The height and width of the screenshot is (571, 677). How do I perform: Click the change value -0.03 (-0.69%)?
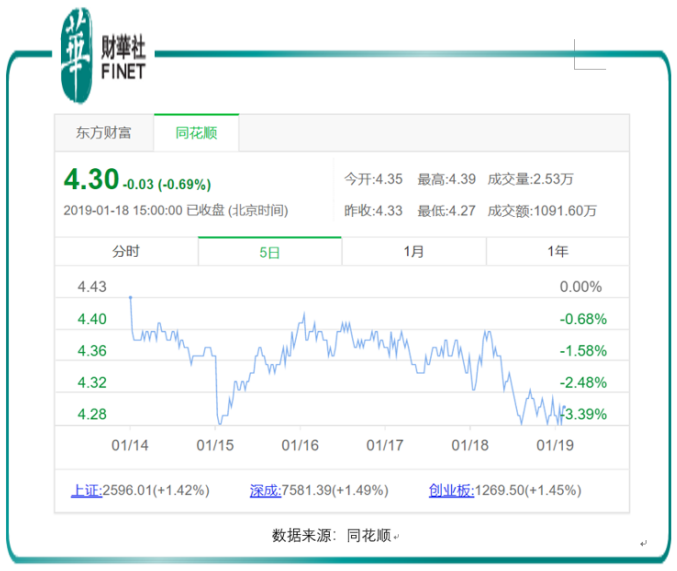(x=167, y=184)
